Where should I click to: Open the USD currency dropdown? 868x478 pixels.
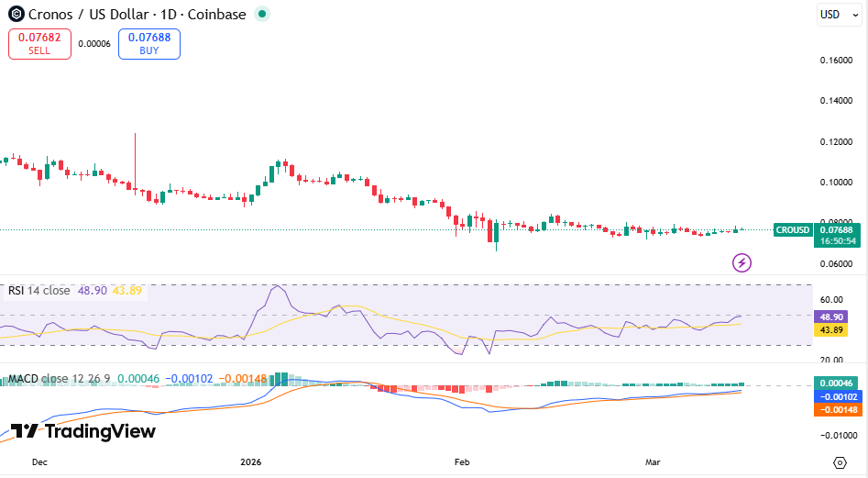840,15
